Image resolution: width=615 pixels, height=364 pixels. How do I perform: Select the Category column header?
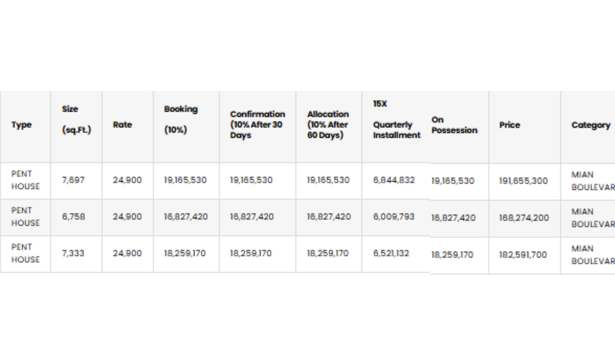click(x=591, y=125)
